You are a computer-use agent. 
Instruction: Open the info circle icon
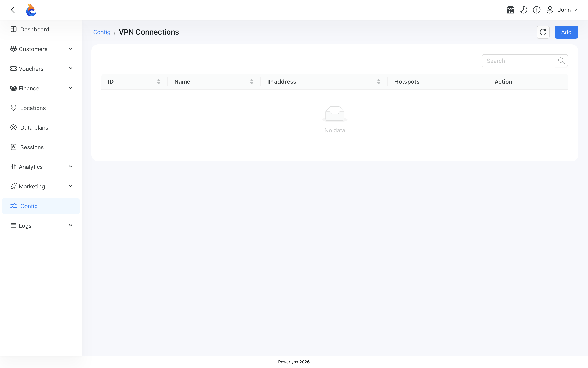tap(537, 10)
